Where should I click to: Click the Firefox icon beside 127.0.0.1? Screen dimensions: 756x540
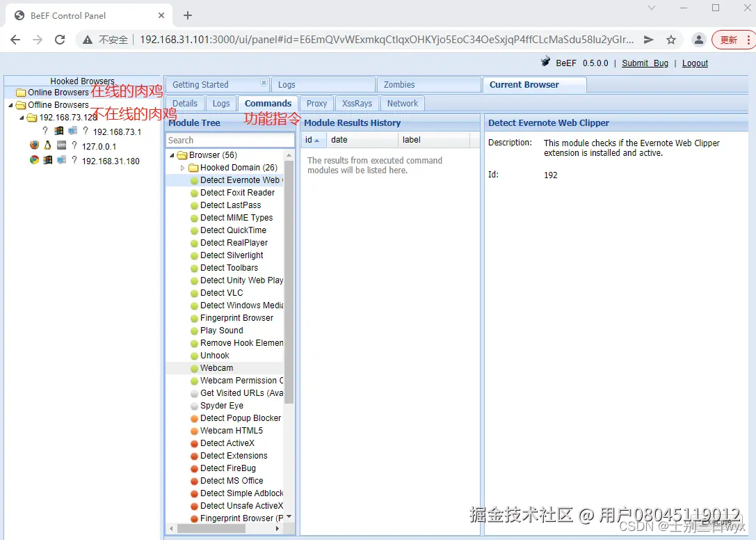click(x=34, y=145)
